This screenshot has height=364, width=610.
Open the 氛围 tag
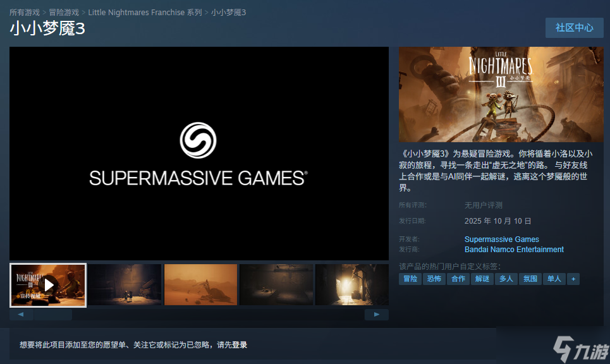(x=530, y=279)
